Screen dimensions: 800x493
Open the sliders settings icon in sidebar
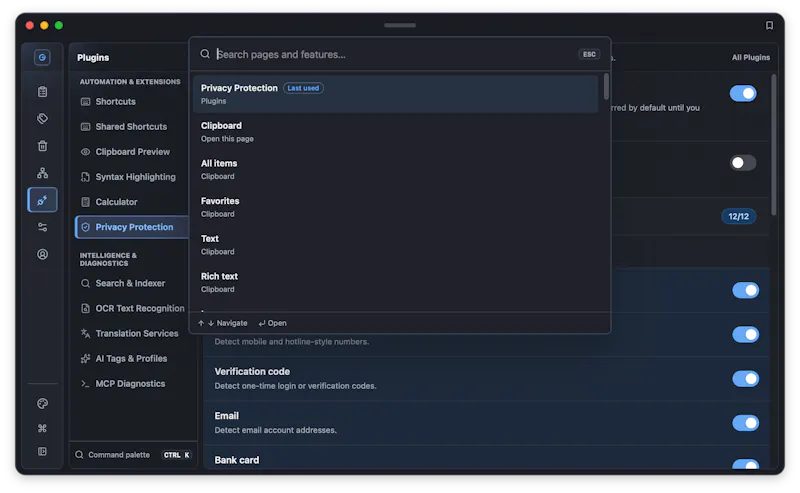click(42, 227)
